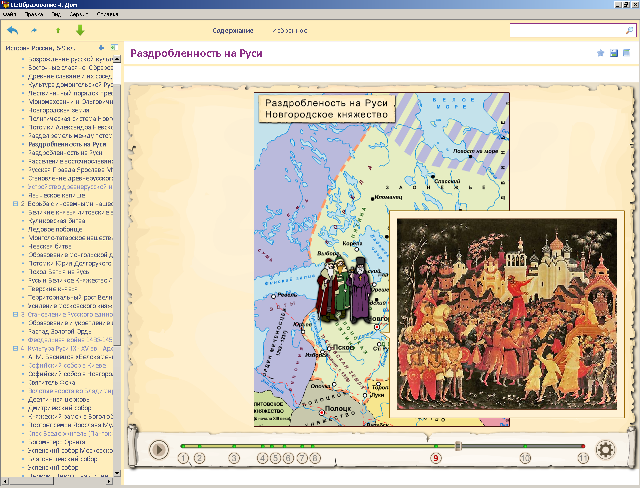Screen dimensions: 640x488
Task: Jump to timeline marker 11
Action: (583, 459)
